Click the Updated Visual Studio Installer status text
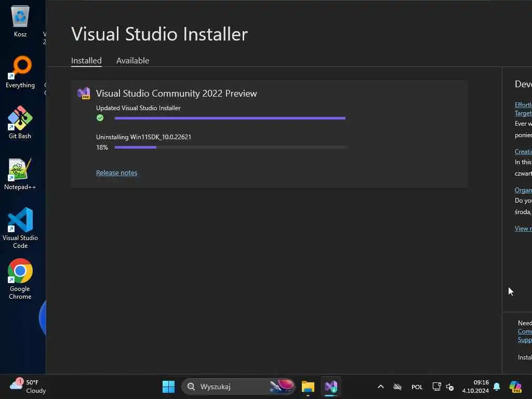The height and width of the screenshot is (399, 532). (138, 108)
